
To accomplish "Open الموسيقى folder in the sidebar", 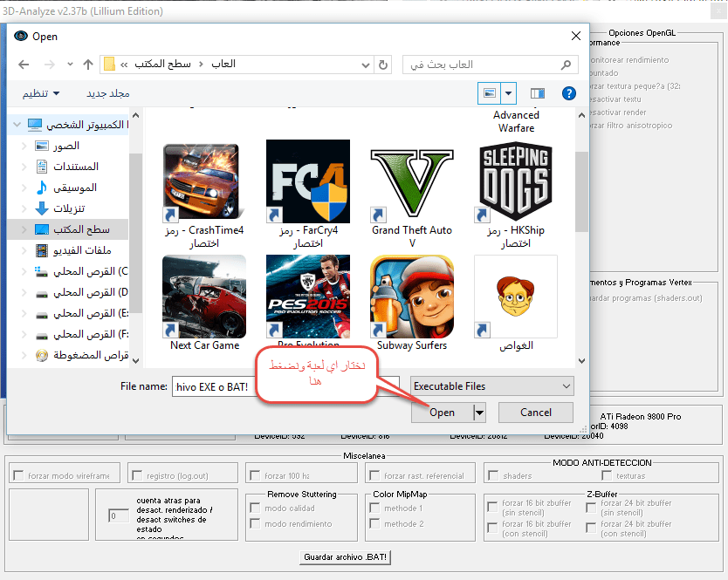I will (75, 188).
